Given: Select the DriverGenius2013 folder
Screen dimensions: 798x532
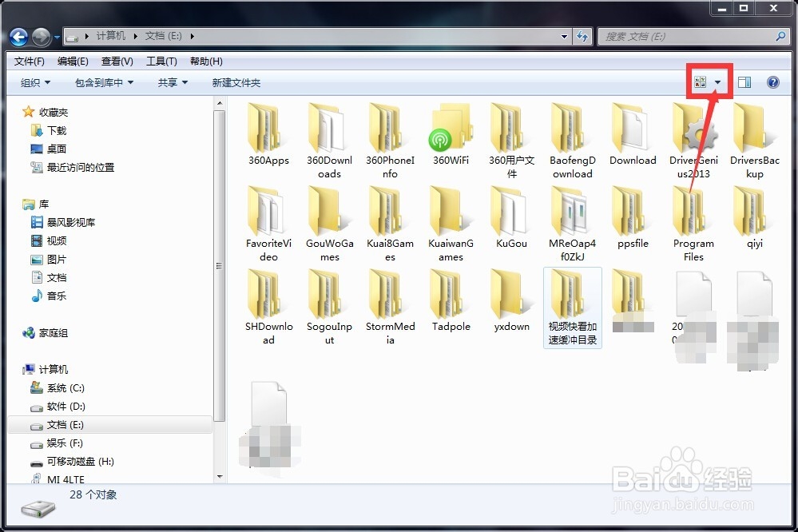Looking at the screenshot, I should click(x=693, y=141).
